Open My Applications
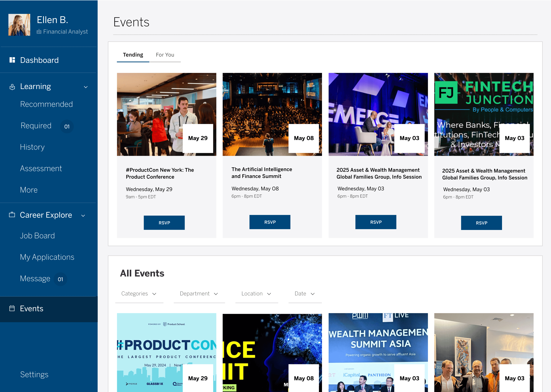The image size is (551, 392). (47, 257)
